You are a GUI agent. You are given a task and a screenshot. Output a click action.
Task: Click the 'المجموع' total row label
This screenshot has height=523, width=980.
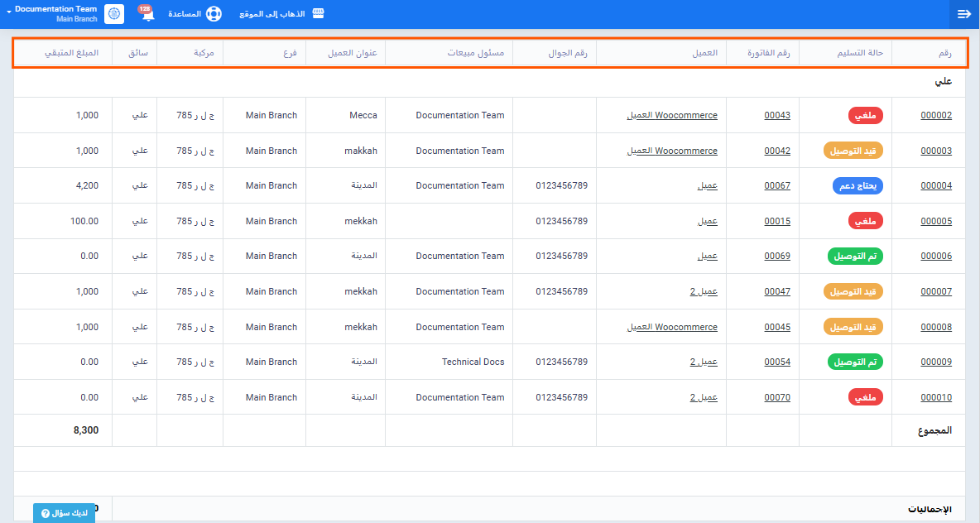pyautogui.click(x=934, y=429)
